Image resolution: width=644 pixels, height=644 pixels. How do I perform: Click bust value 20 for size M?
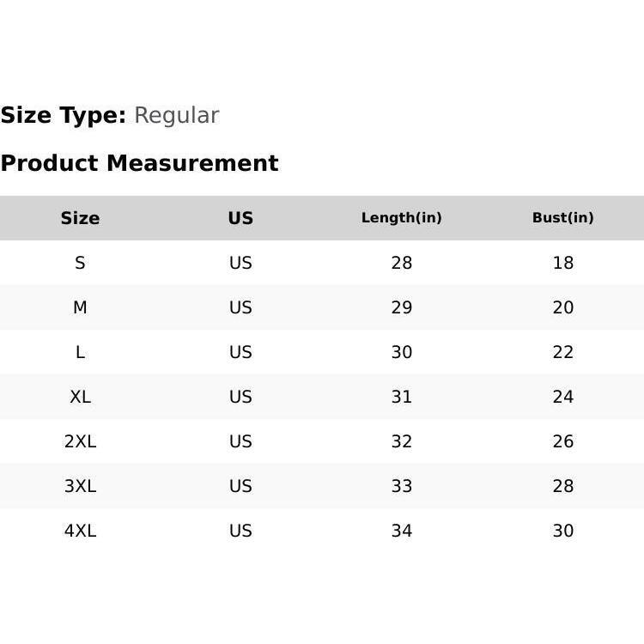coord(563,307)
